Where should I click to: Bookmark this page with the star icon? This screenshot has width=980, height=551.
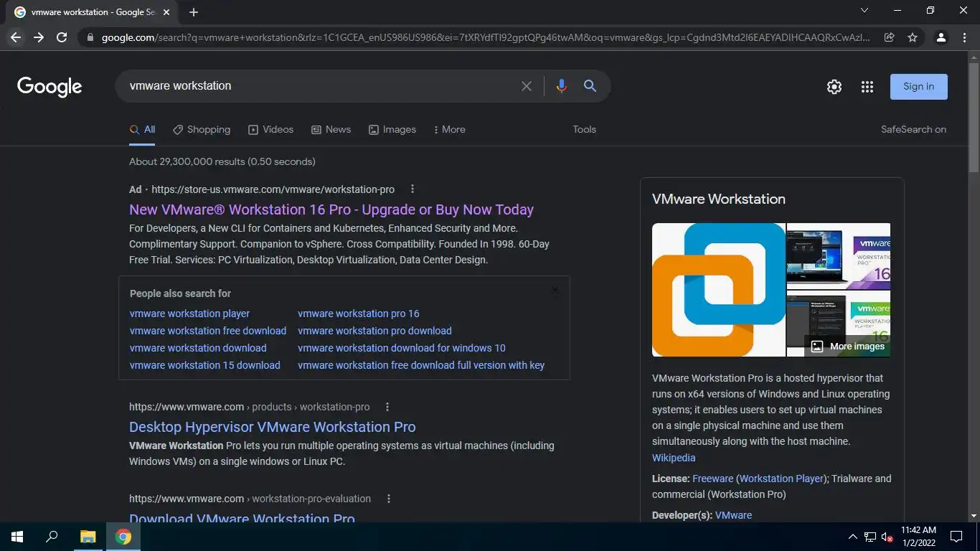913,37
